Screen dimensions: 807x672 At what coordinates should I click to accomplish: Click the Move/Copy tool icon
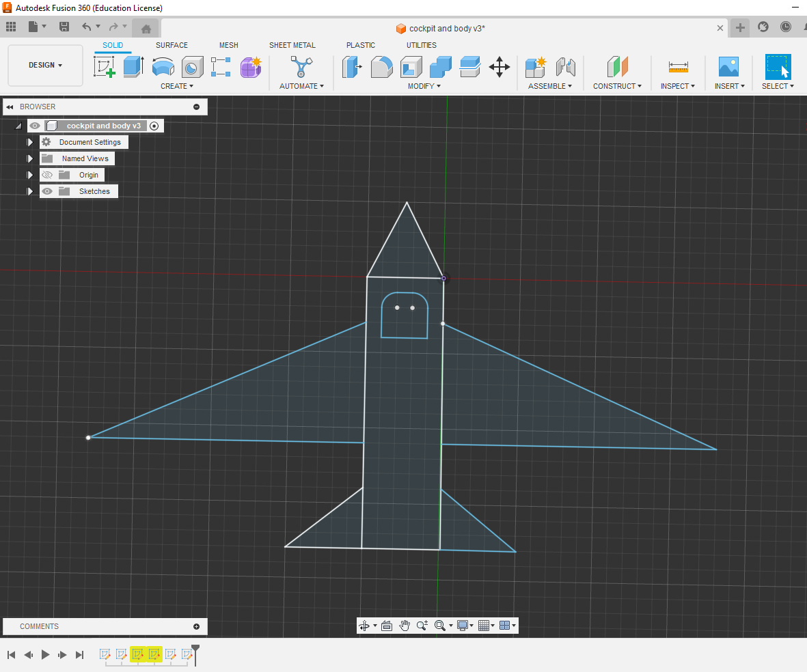pos(500,67)
